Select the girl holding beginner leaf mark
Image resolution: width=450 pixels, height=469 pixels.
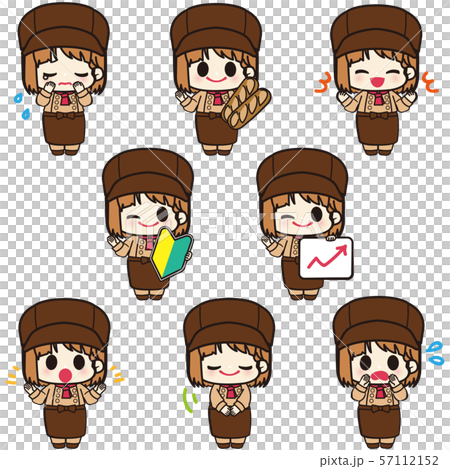point(148,224)
